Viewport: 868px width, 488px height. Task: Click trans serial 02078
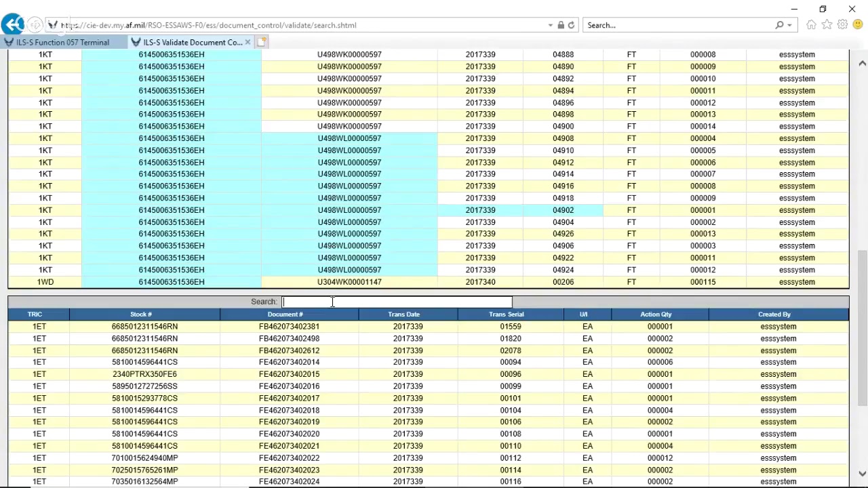511,350
